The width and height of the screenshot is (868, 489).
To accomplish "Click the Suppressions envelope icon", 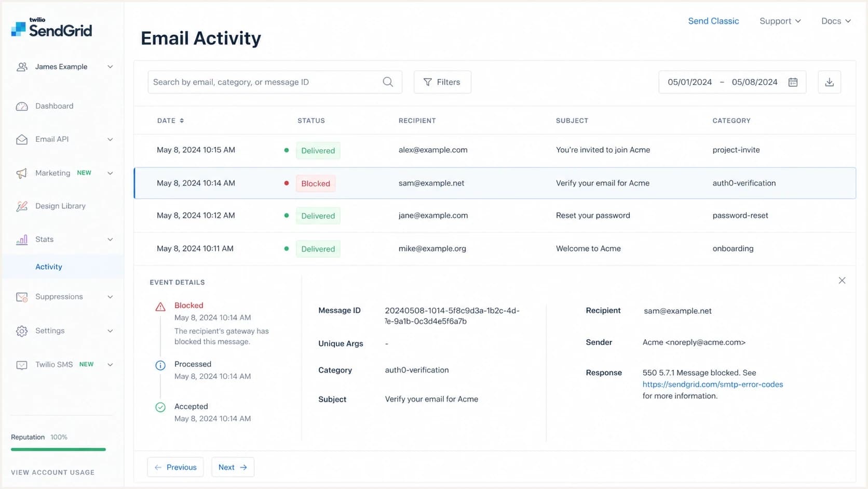I will [22, 297].
